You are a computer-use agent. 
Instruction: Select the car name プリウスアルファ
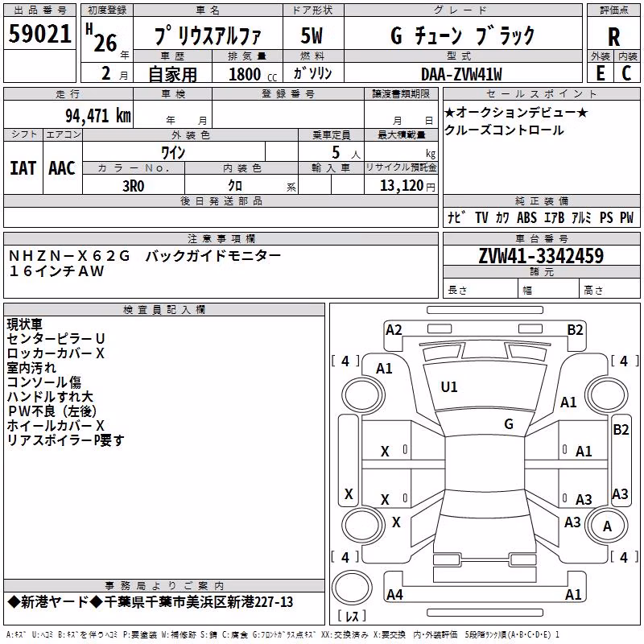(208, 35)
